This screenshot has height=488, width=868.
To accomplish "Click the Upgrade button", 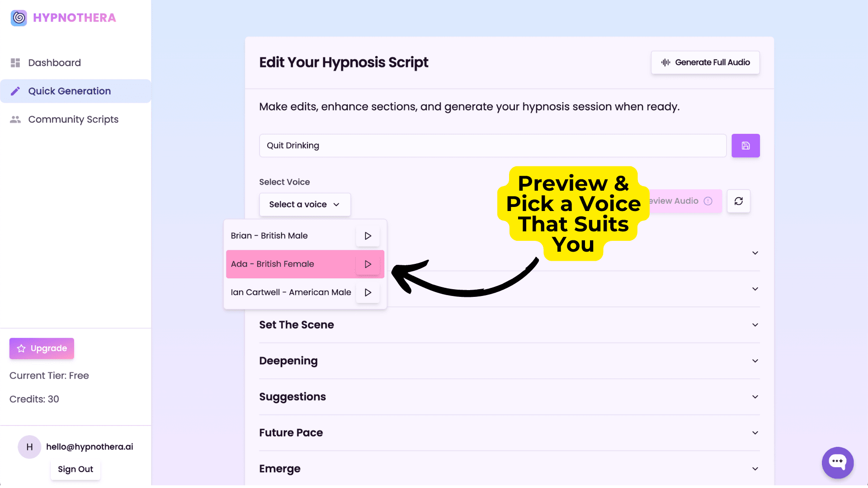I will coord(41,348).
